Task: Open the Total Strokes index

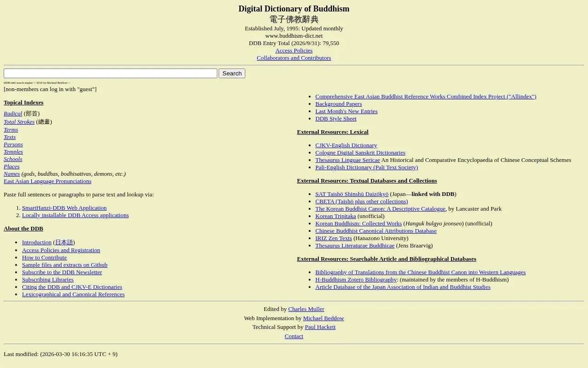Action: (x=19, y=122)
